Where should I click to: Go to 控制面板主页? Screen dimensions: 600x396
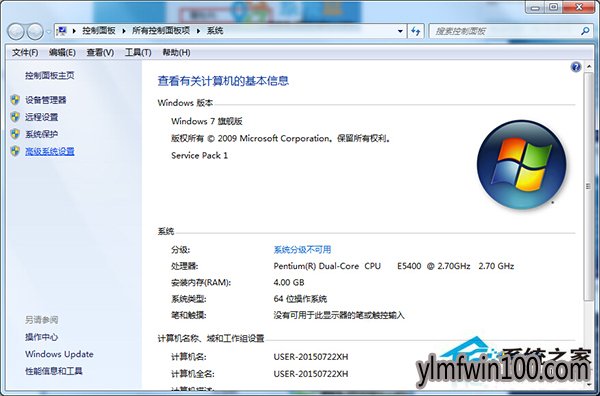click(x=50, y=75)
